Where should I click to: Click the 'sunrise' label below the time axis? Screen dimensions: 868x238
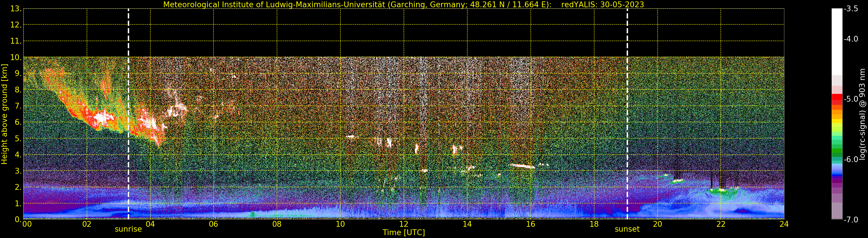pyautogui.click(x=128, y=229)
